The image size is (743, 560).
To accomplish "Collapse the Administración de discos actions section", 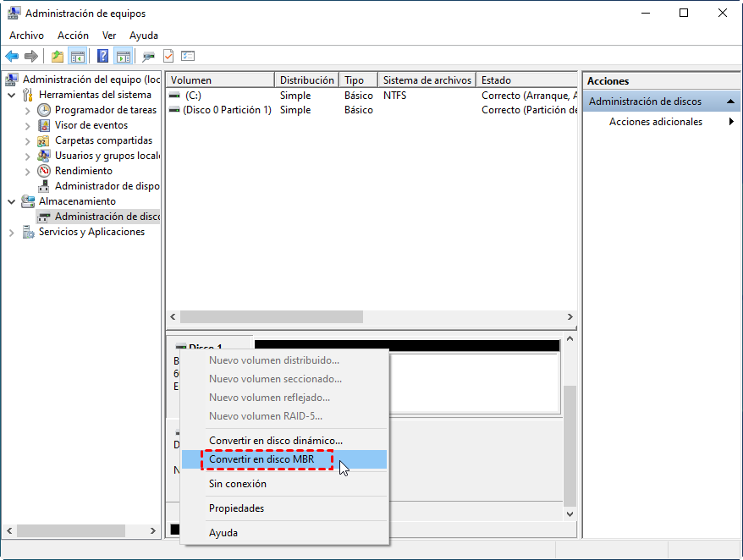I will 730,102.
